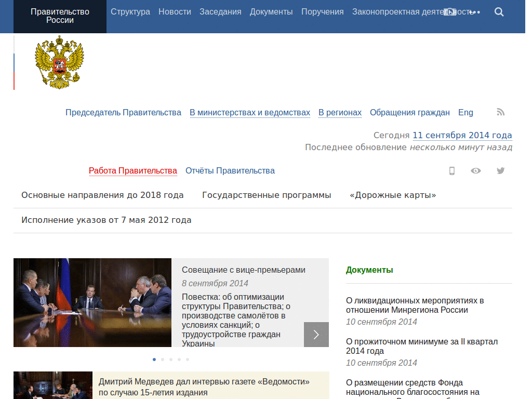
Task: Open the government Twitter feed (bird icon)
Action: (500, 170)
